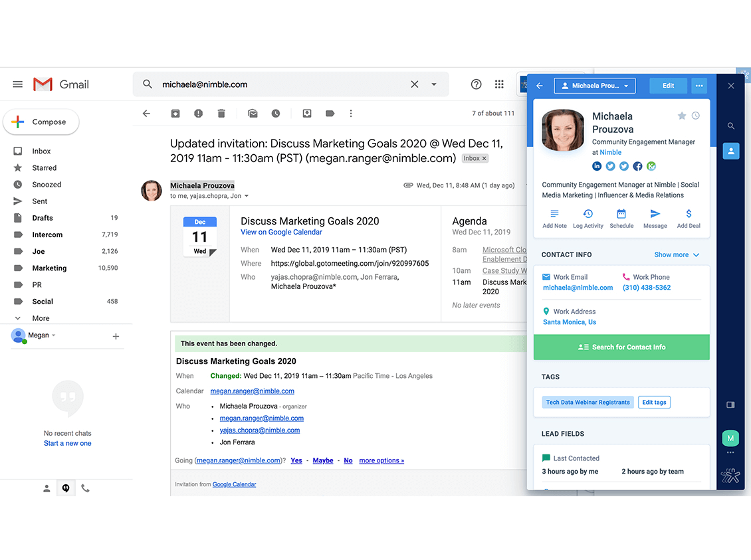Expand recipient details dropdown arrow
The image size is (751, 560).
click(247, 196)
